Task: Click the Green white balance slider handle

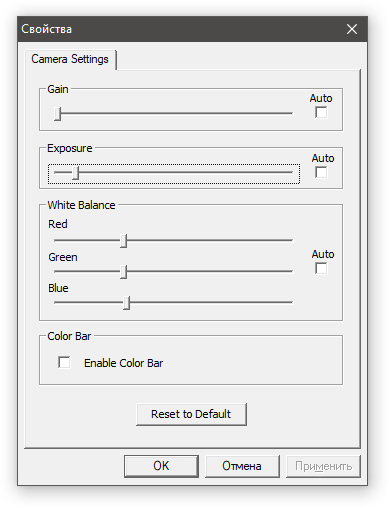Action: 123,272
